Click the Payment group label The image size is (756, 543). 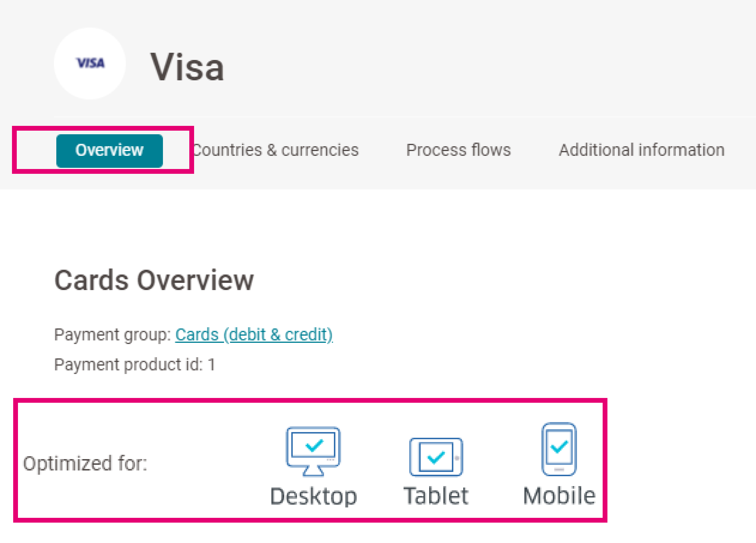pos(112,334)
